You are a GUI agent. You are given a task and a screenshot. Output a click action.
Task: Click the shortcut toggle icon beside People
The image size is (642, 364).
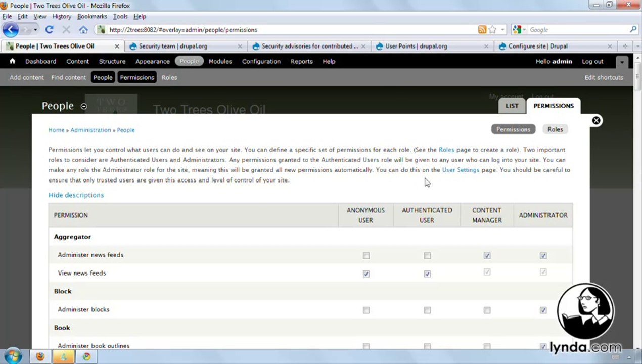84,106
